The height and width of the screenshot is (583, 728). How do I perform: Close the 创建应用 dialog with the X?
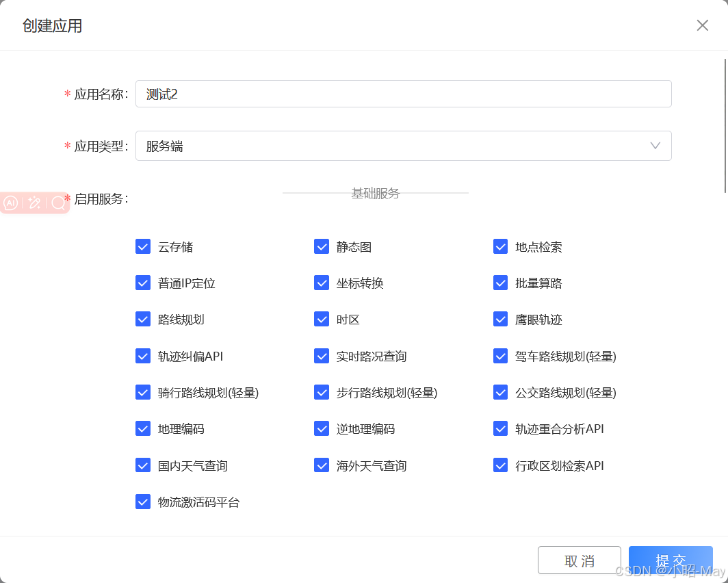click(703, 25)
